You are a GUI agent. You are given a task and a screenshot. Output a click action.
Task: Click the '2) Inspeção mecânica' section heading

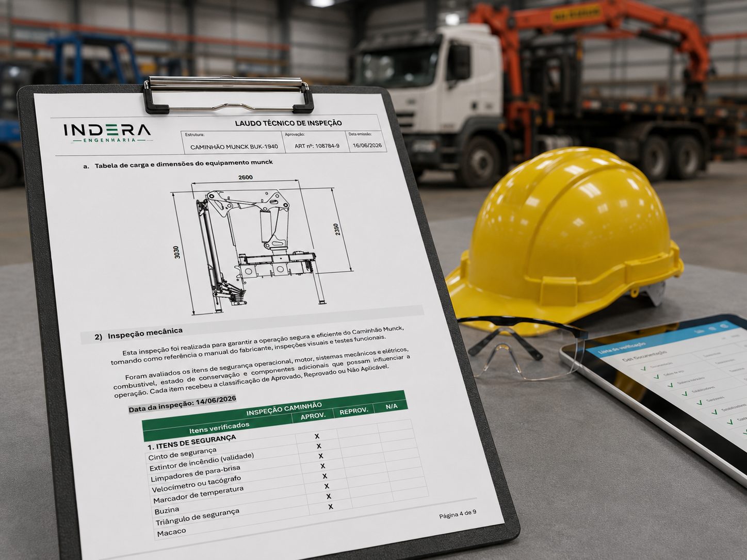pyautogui.click(x=138, y=334)
